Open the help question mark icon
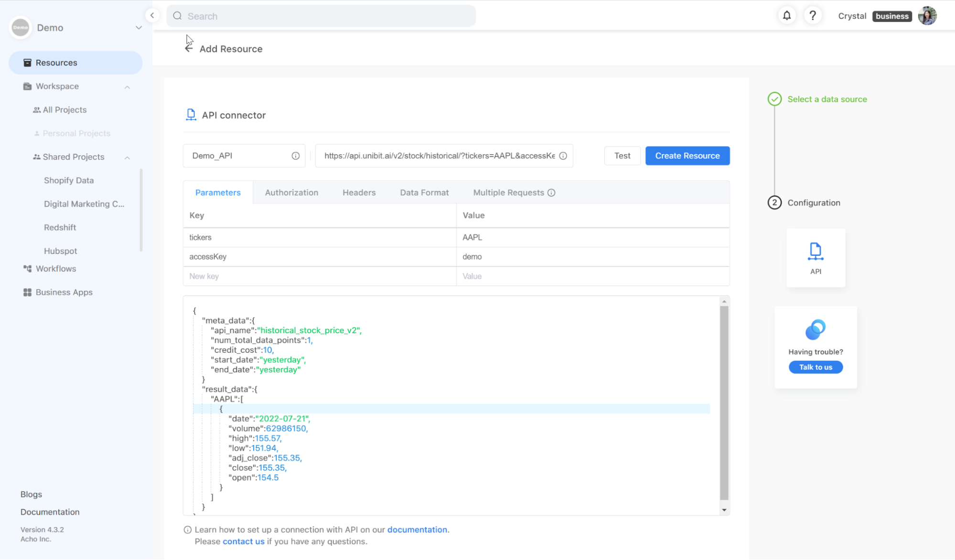The image size is (955, 560). pos(812,16)
